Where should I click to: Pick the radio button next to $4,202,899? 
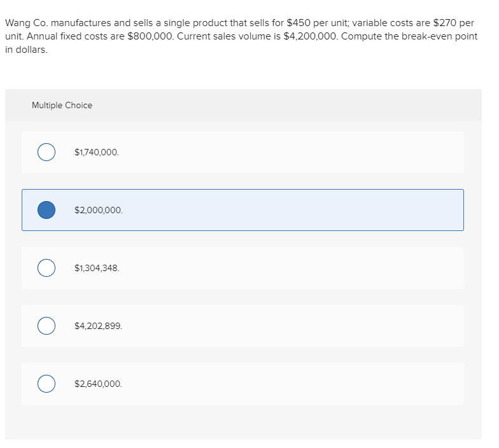tap(46, 326)
